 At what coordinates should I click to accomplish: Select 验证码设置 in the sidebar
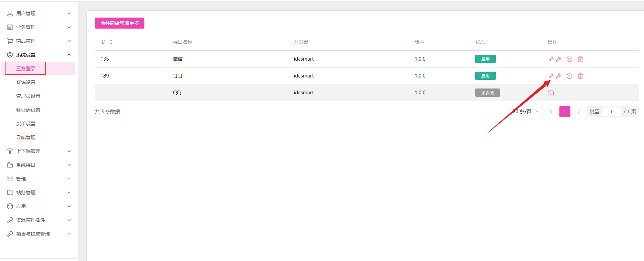(28, 110)
